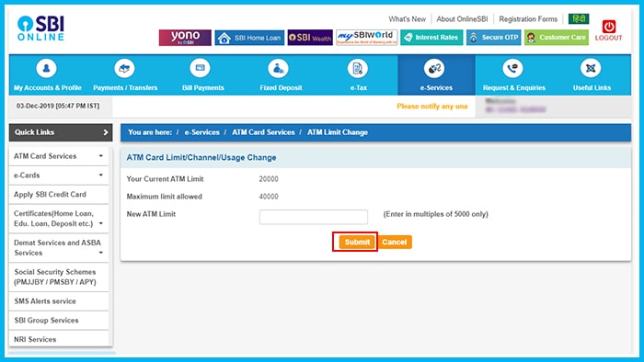644x362 pixels.
Task: Click ATM Limit Change in the breadcrumb
Action: [338, 132]
